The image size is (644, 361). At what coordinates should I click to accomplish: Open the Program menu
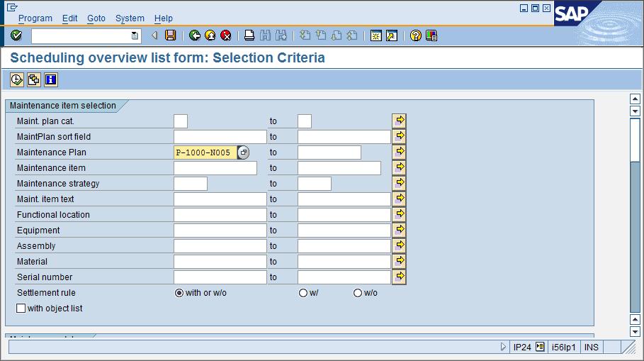pos(35,18)
